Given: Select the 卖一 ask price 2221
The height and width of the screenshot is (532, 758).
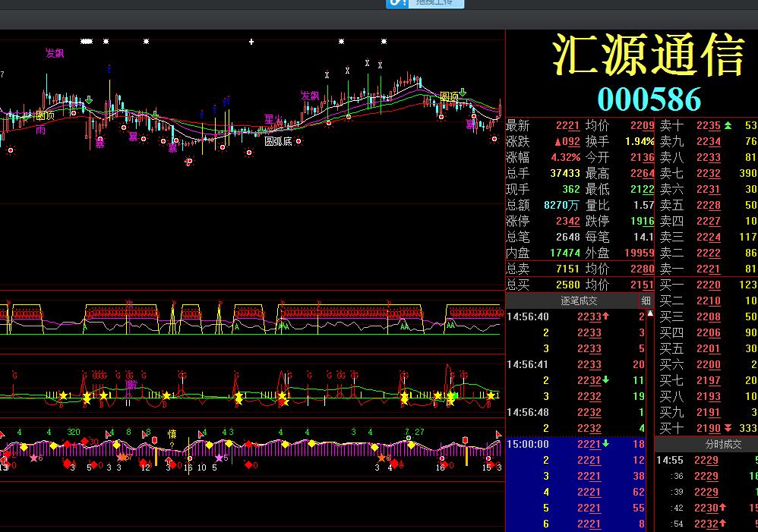Looking at the screenshot, I should [x=708, y=269].
